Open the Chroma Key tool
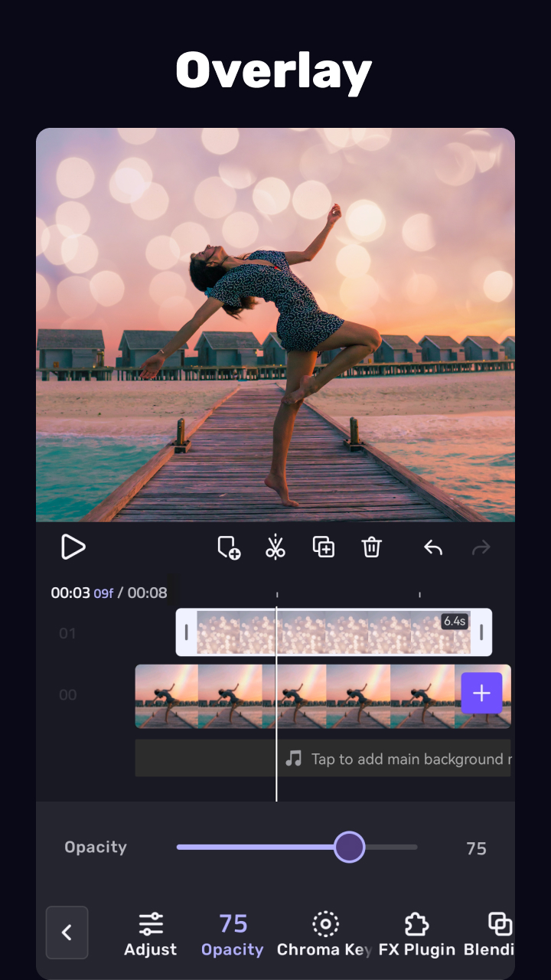Image resolution: width=551 pixels, height=980 pixels. tap(324, 934)
